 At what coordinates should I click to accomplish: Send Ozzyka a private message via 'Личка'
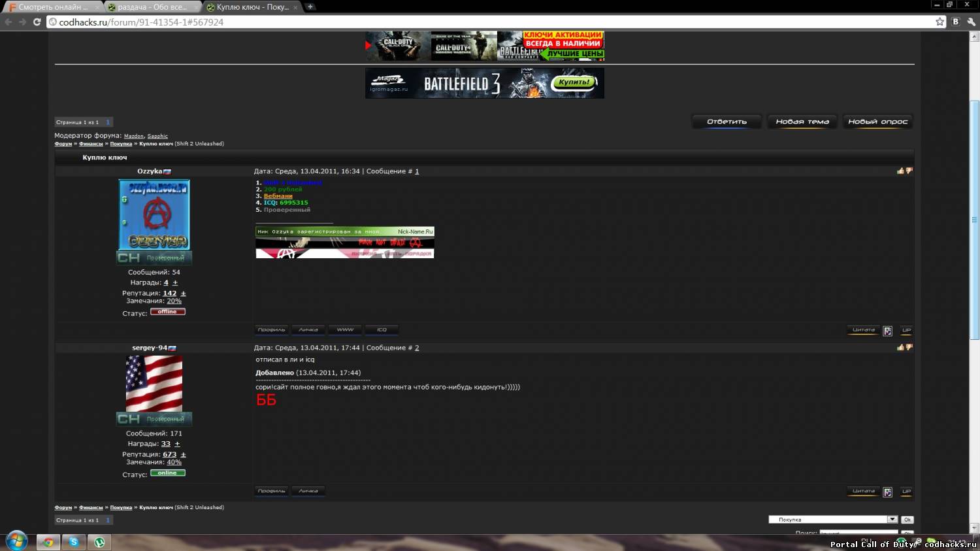308,329
